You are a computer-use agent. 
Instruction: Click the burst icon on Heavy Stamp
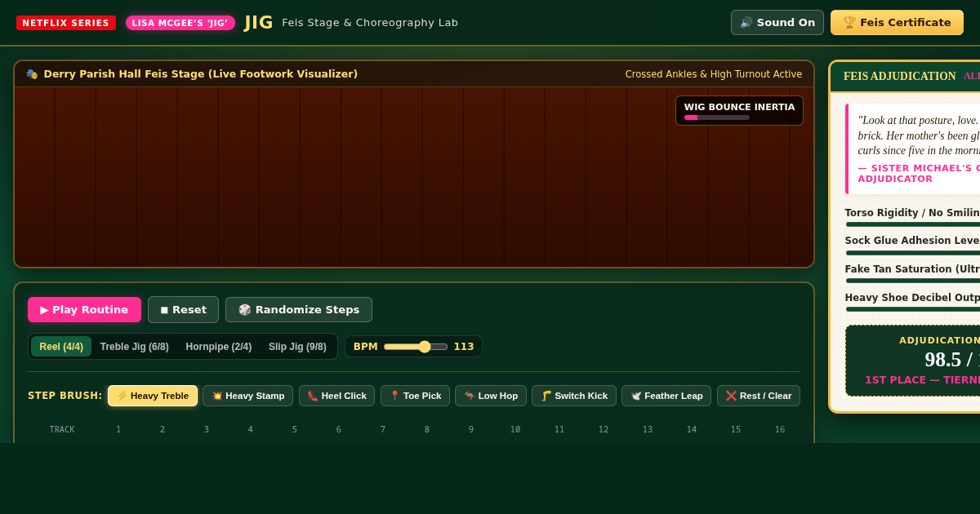click(217, 396)
